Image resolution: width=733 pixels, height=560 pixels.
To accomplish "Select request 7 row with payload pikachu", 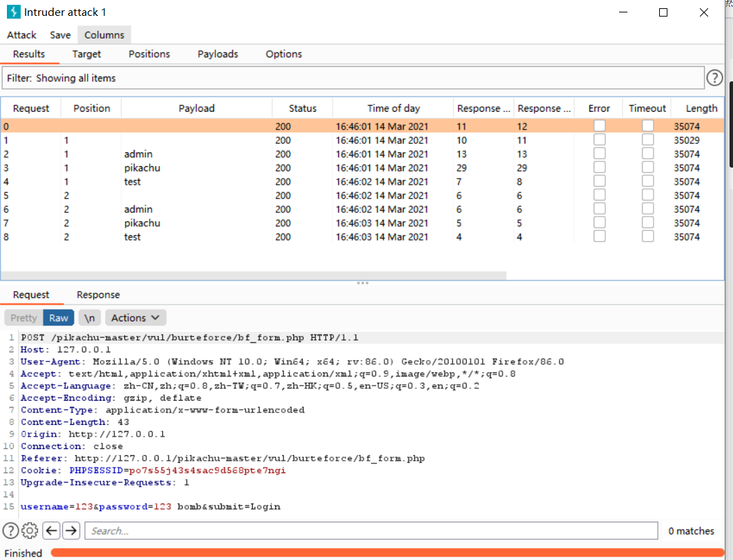I will (362, 223).
